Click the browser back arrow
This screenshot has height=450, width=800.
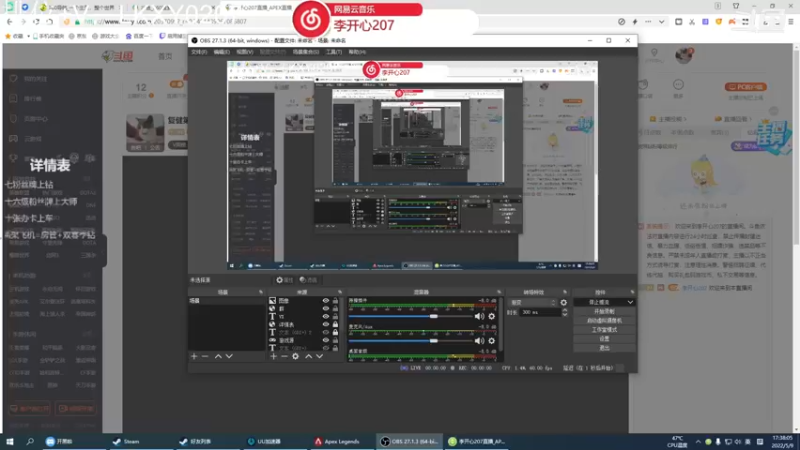(10, 21)
